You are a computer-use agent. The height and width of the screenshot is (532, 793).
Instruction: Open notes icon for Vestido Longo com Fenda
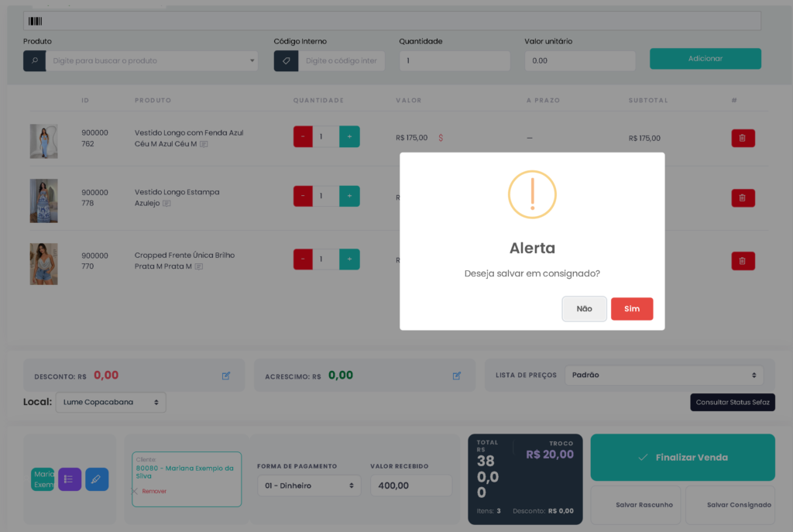[204, 144]
